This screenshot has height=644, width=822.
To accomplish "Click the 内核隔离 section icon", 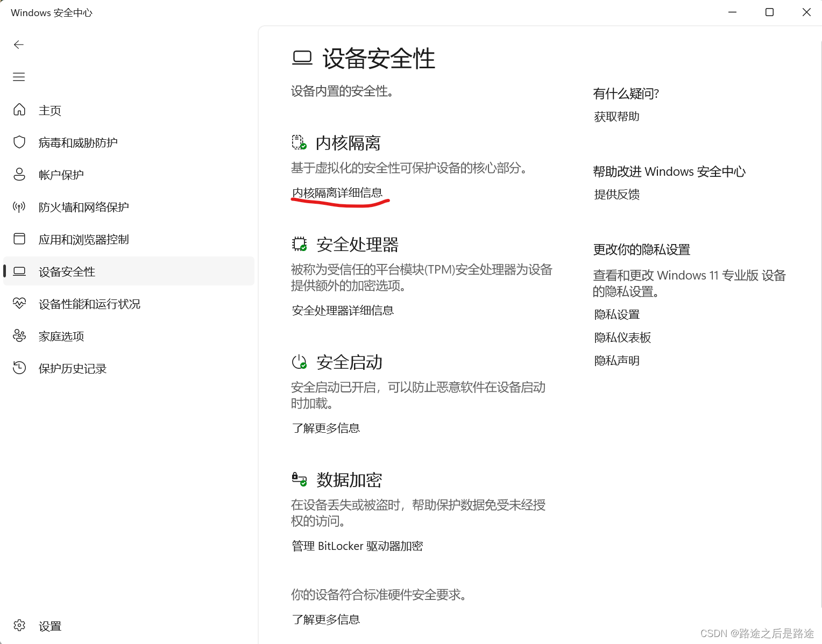I will [299, 142].
